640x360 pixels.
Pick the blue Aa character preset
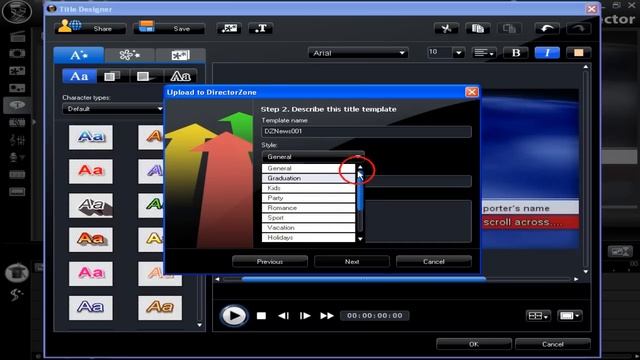pyautogui.click(x=91, y=137)
